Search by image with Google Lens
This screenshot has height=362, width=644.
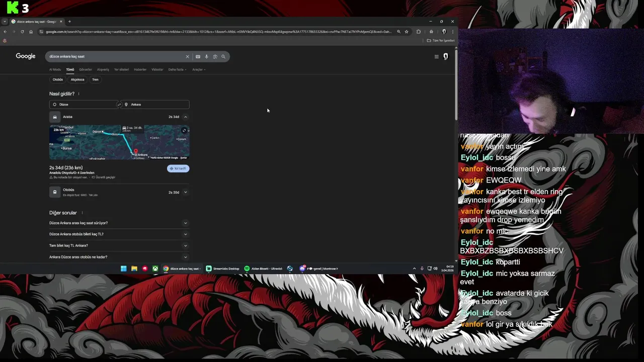point(215,56)
